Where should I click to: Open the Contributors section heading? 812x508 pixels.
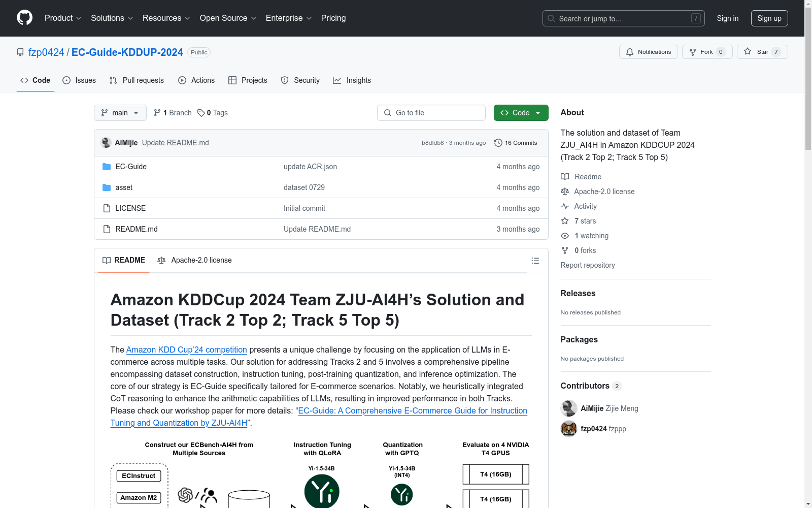(591, 386)
